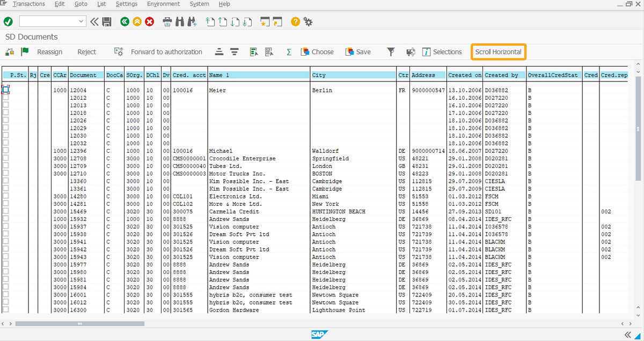Click the horizontal scrollbar thumb

tap(80, 324)
